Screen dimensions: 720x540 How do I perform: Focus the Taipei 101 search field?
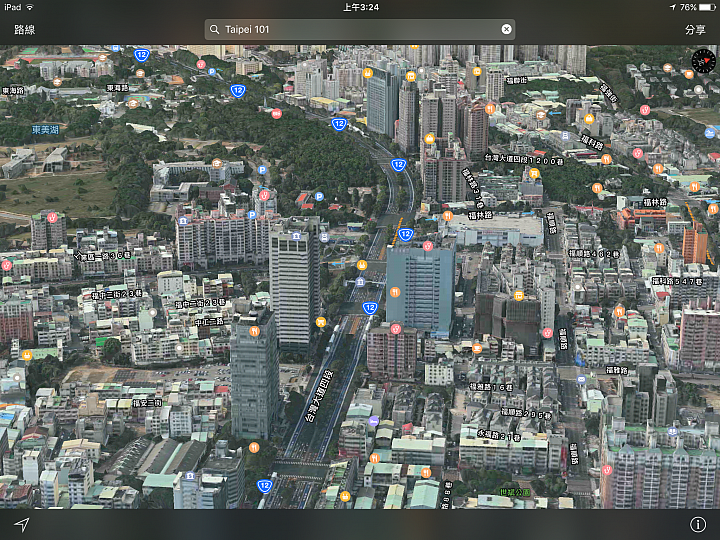[x=360, y=29]
